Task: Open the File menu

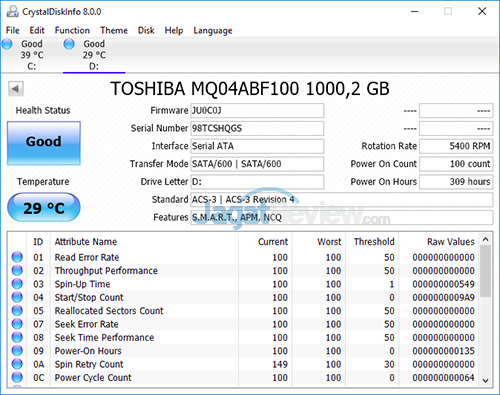Action: pos(13,30)
